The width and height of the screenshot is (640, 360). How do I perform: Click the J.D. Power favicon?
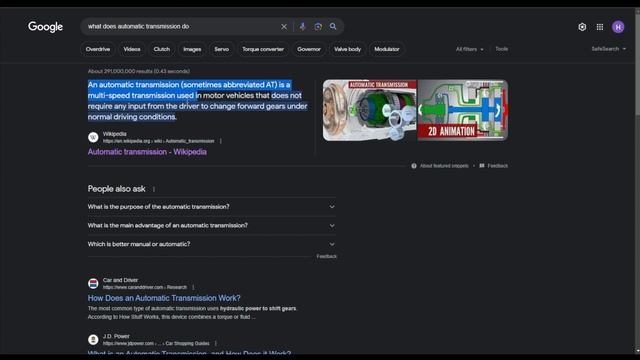click(x=93, y=340)
